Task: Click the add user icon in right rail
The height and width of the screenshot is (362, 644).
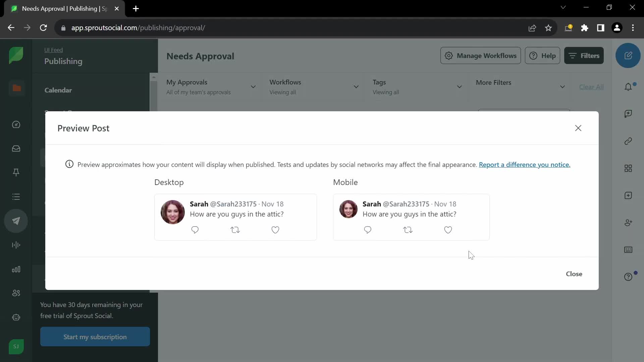Action: 628,223
